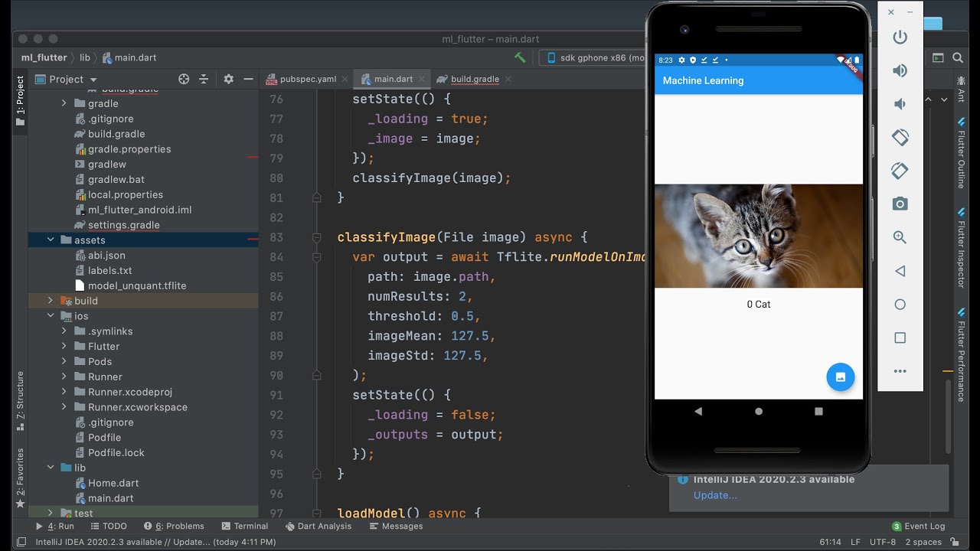Screen dimensions: 980x551
Task: Click the emulator volume down icon
Action: pos(900,104)
